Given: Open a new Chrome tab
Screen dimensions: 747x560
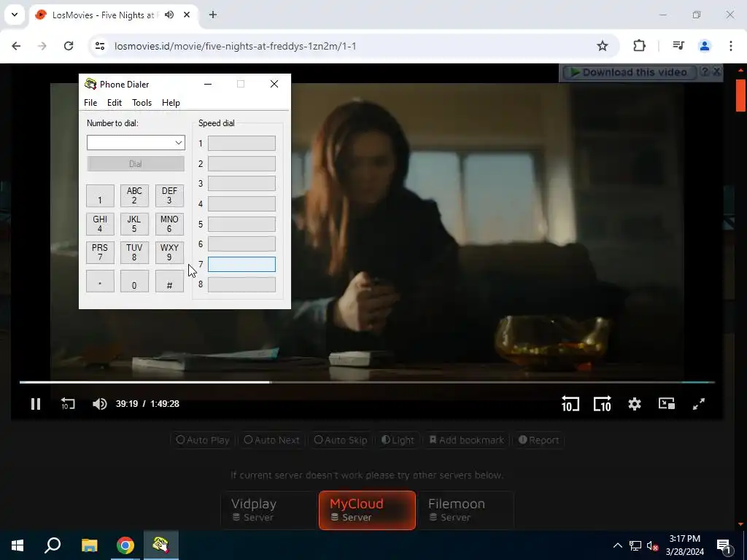Looking at the screenshot, I should tap(213, 15).
